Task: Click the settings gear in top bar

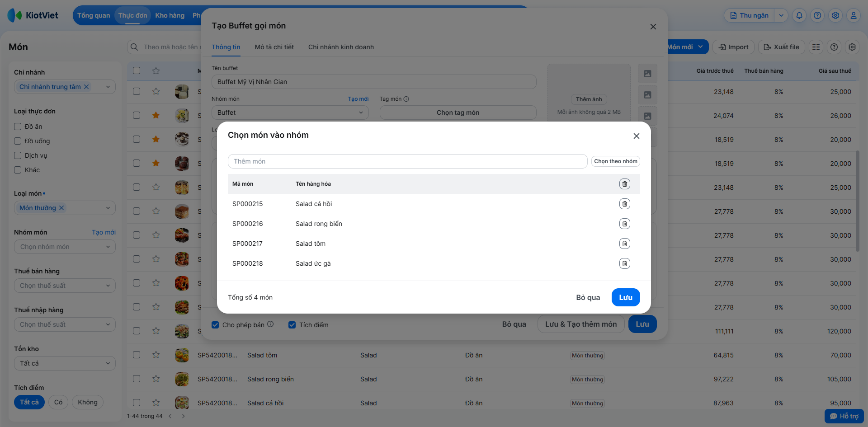Action: coord(835,15)
